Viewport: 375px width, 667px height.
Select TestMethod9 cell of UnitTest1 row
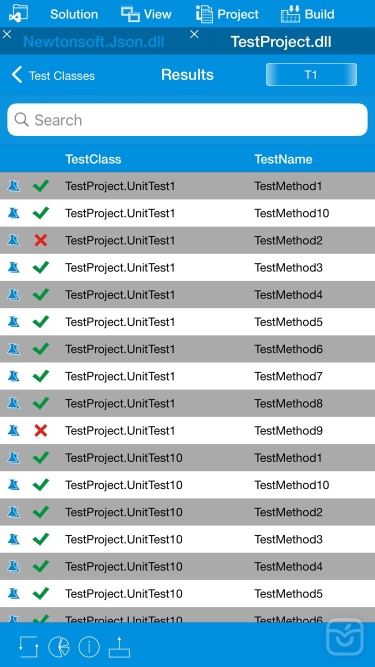point(288,430)
